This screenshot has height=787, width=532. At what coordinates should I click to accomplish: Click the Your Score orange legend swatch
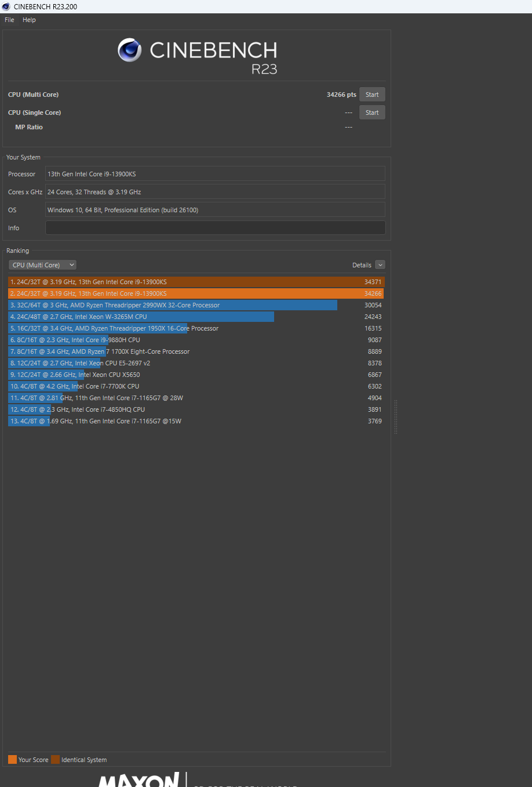point(12,760)
